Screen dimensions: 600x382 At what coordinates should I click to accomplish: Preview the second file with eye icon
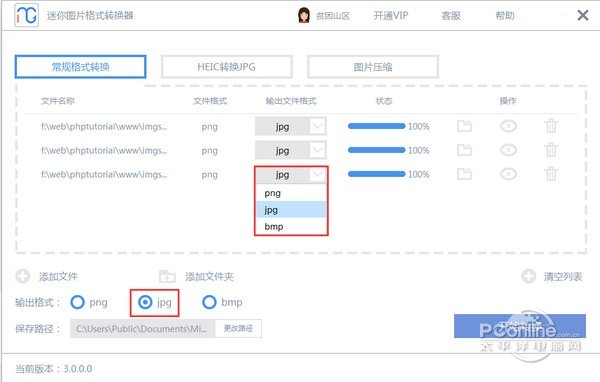click(x=509, y=150)
